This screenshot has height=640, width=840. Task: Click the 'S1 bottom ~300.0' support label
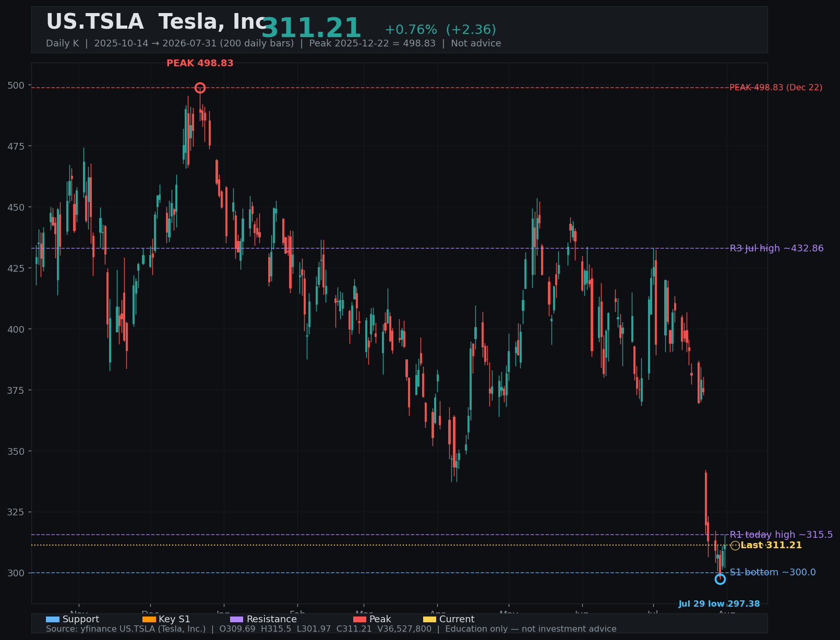click(x=773, y=572)
